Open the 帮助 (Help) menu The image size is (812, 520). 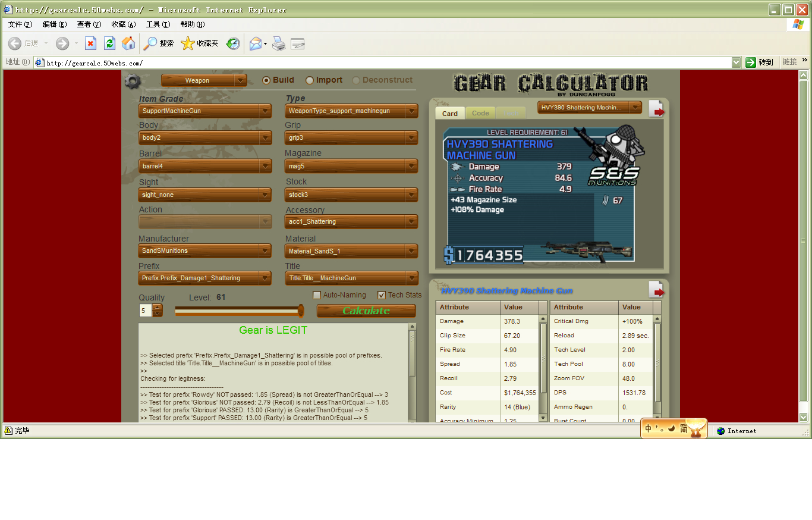point(193,24)
